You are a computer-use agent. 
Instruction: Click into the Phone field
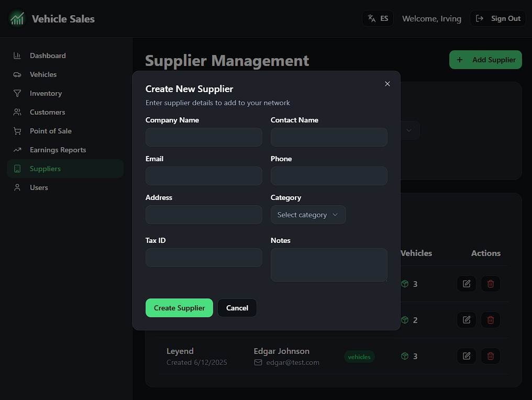(329, 176)
